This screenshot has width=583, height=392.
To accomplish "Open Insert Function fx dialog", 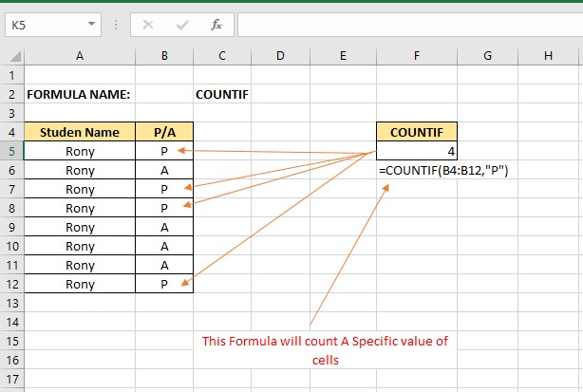I will (216, 24).
